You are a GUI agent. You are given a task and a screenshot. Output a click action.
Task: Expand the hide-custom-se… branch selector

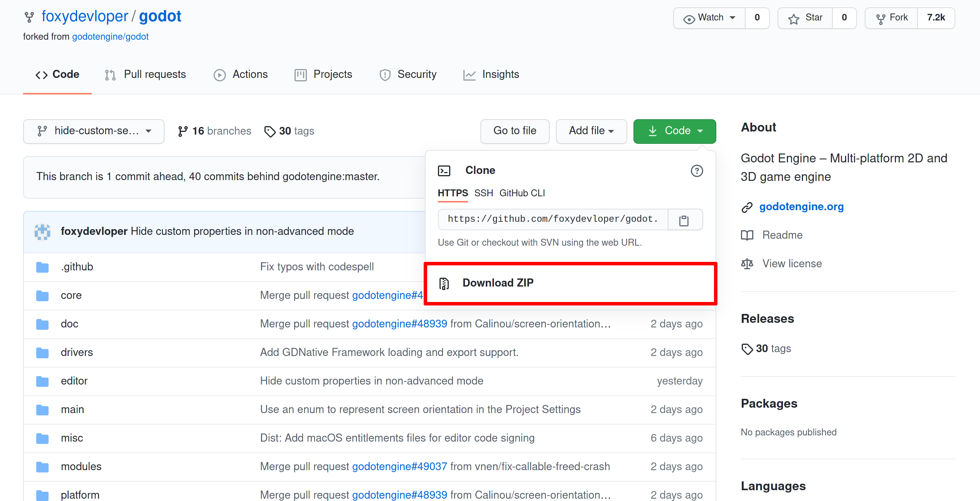pos(94,131)
